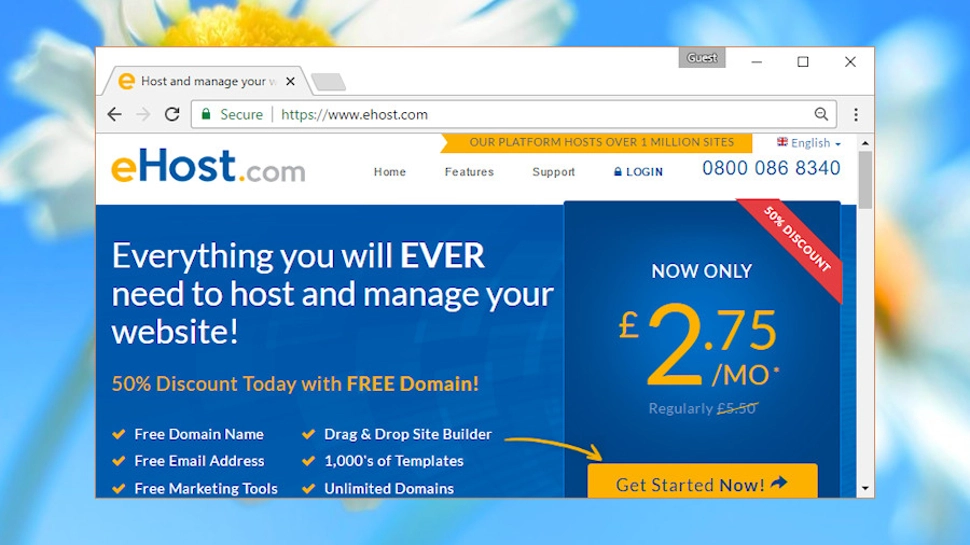This screenshot has width=970, height=545.
Task: Open the Chrome three-dot menu
Action: pos(856,114)
